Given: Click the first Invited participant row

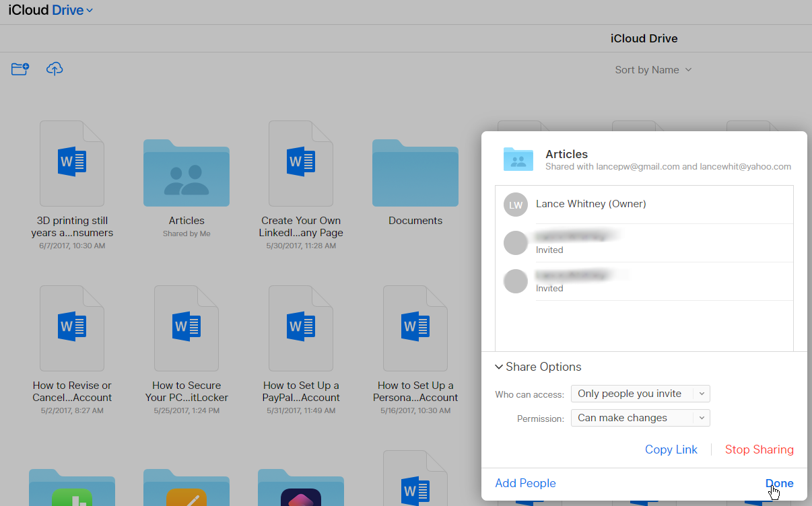Looking at the screenshot, I should (644, 243).
